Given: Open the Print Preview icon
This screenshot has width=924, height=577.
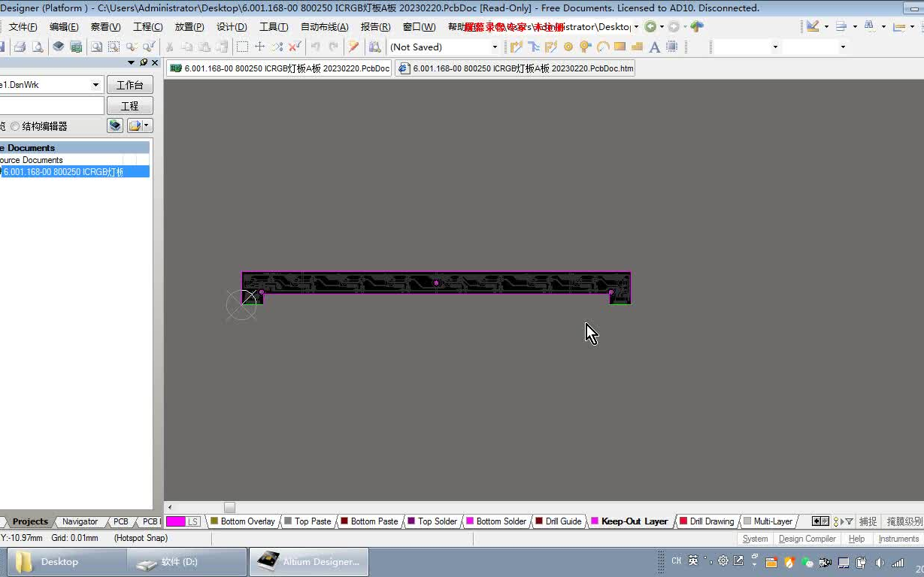Looking at the screenshot, I should coord(37,47).
